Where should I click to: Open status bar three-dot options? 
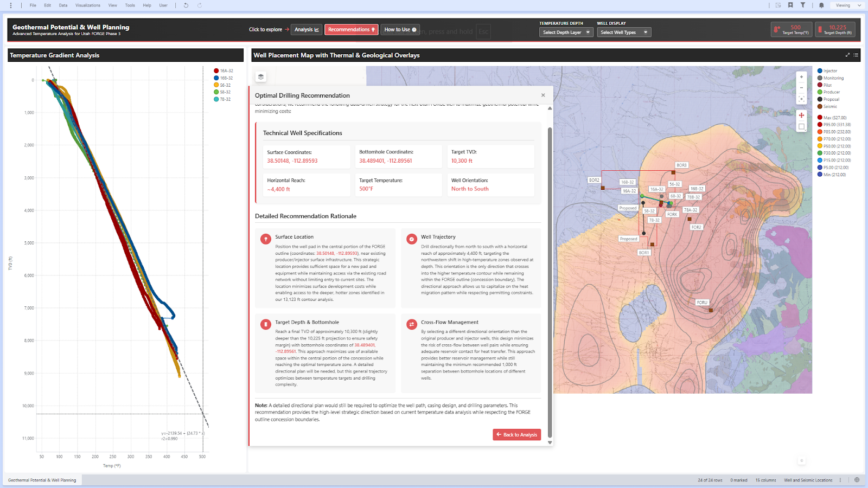click(x=840, y=480)
